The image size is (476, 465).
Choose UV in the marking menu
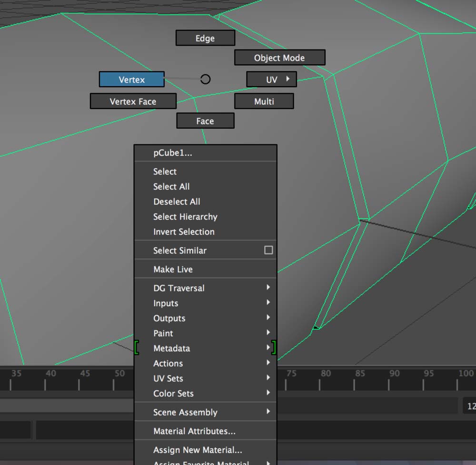271,79
